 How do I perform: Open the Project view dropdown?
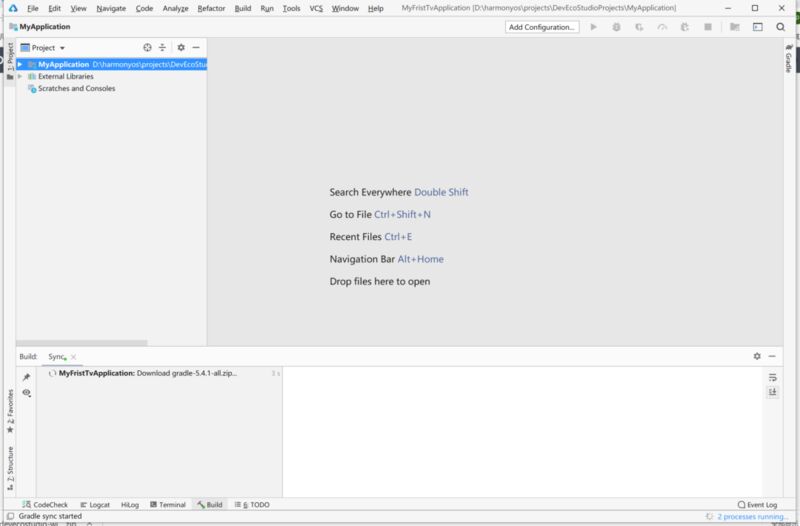42,47
